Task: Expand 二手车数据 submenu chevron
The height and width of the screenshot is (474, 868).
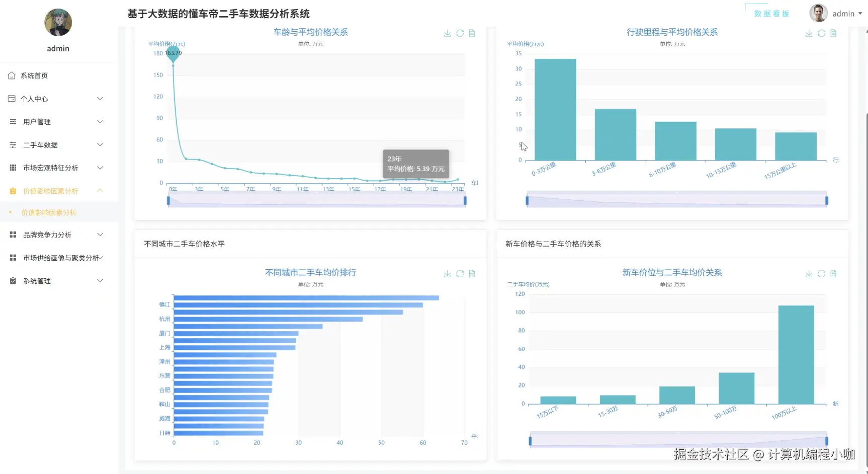Action: click(100, 145)
